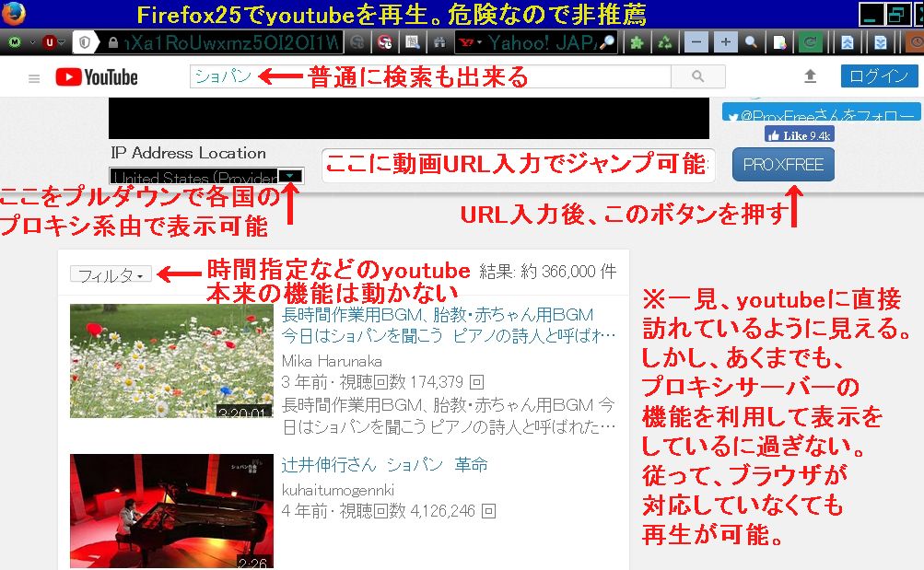Click the binoculars find icon

(439, 42)
